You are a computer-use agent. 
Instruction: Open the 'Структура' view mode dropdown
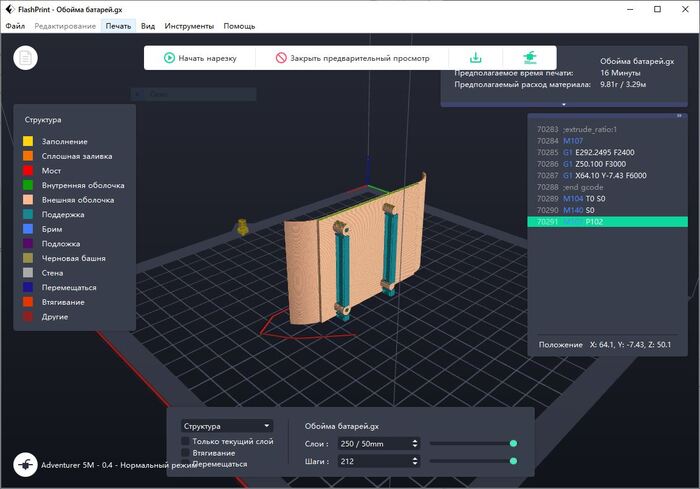point(226,425)
